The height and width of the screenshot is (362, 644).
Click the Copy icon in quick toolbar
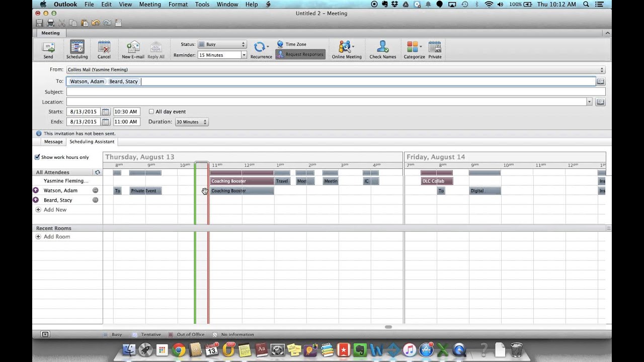(73, 23)
